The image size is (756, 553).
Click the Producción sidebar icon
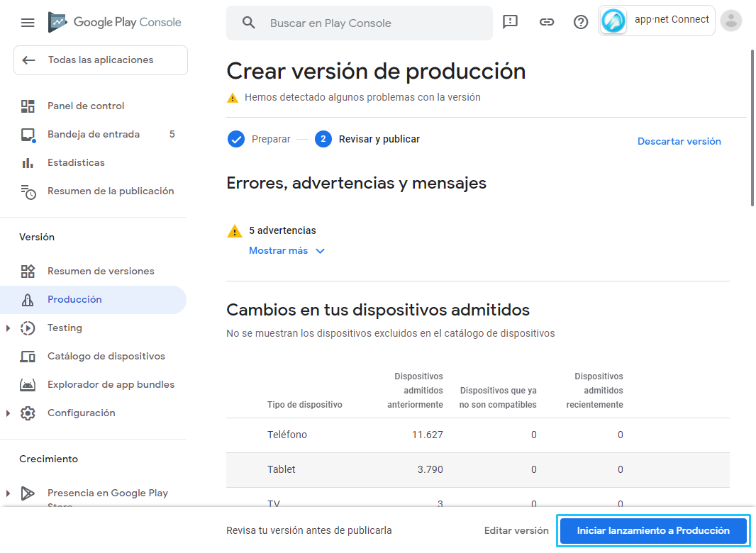coord(28,300)
